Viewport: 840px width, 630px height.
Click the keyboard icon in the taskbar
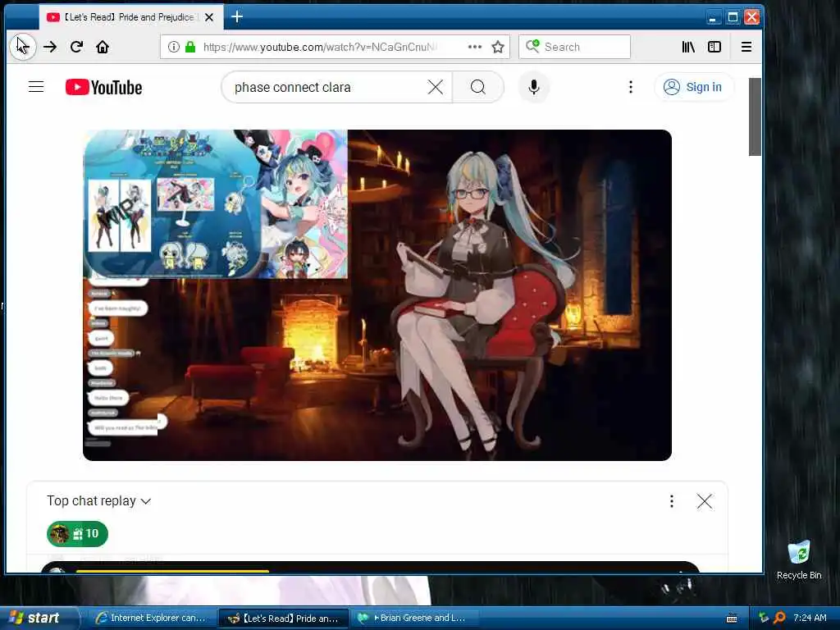pyautogui.click(x=732, y=619)
